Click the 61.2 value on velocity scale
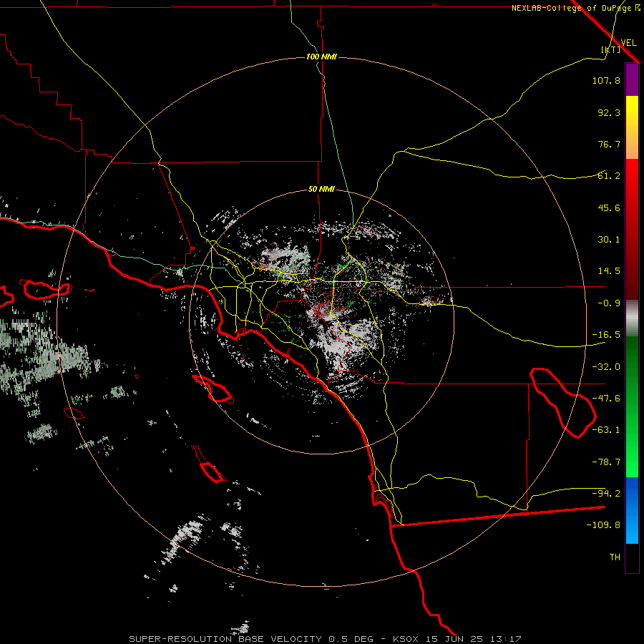 (x=609, y=176)
